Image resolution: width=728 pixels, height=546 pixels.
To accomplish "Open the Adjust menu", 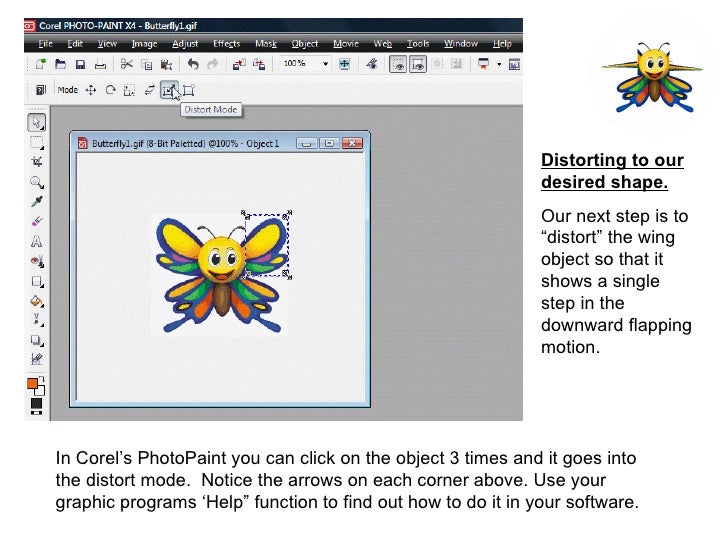I will tap(185, 44).
